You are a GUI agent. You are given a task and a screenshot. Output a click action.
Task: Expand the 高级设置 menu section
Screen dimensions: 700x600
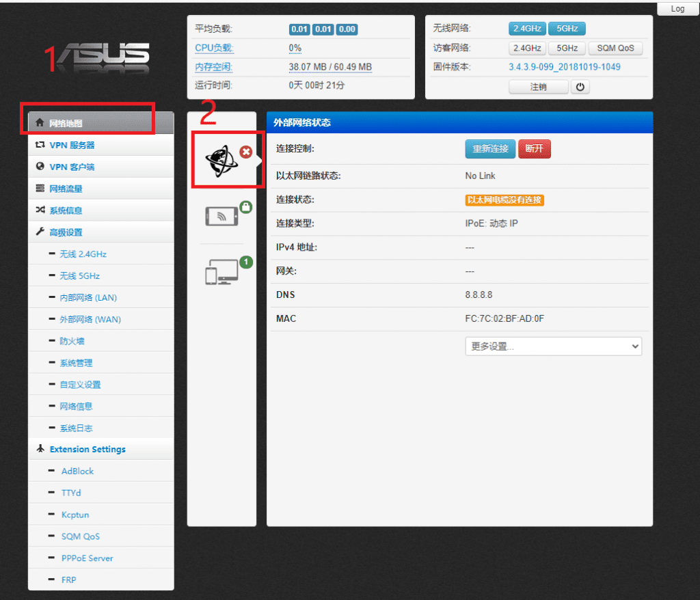point(101,232)
